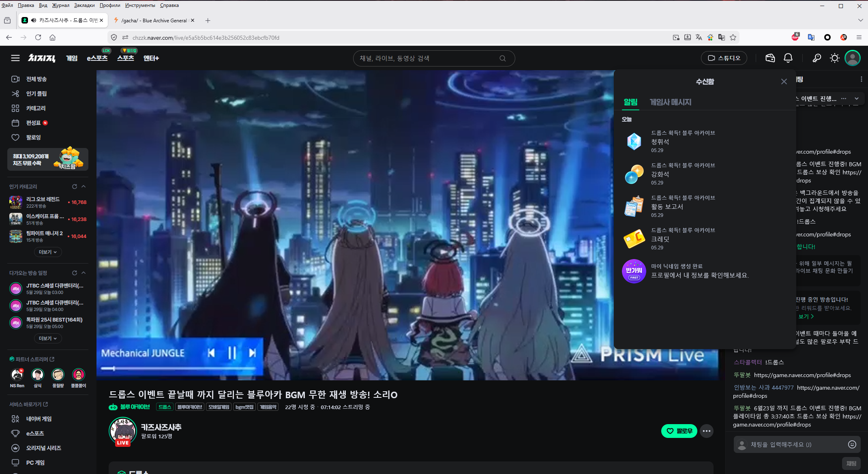Expand 더보기 under upcoming schedule

(48, 339)
